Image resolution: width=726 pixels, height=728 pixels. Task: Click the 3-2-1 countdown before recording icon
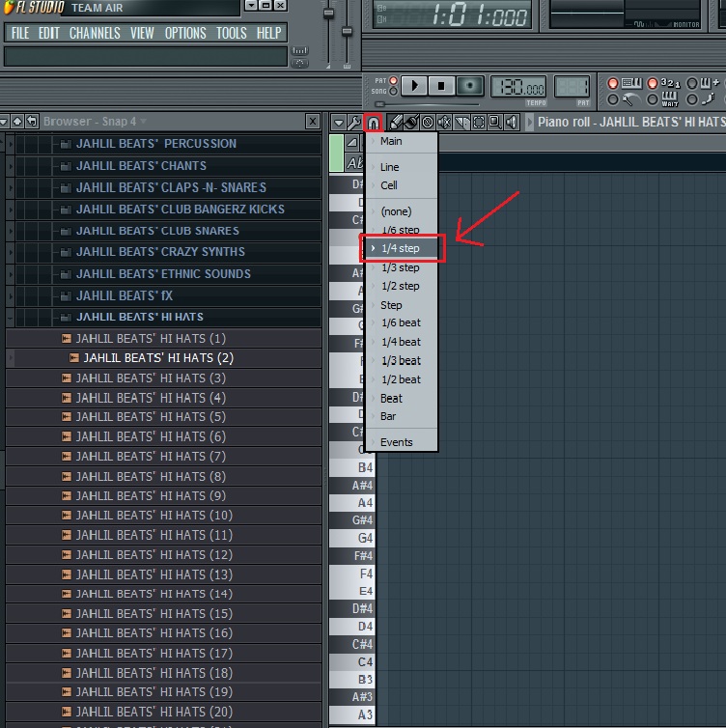[670, 83]
